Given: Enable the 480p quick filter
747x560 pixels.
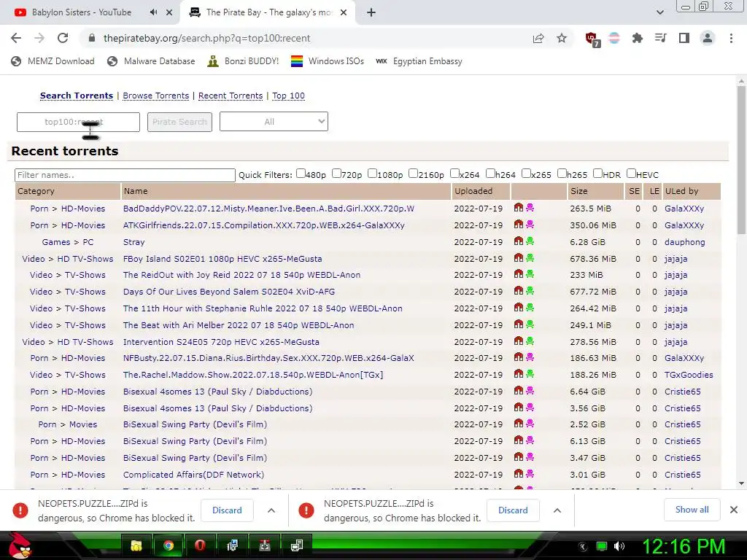Looking at the screenshot, I should [301, 174].
